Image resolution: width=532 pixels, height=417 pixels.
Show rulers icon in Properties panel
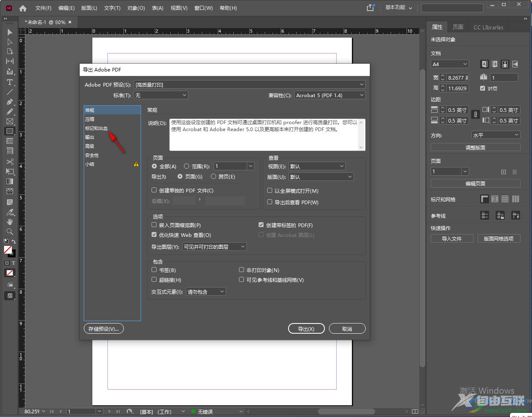(485, 199)
